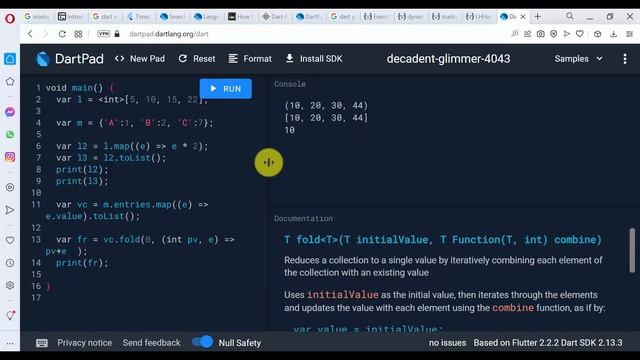Open Bookmarks star in Opera sidebar

point(10,82)
